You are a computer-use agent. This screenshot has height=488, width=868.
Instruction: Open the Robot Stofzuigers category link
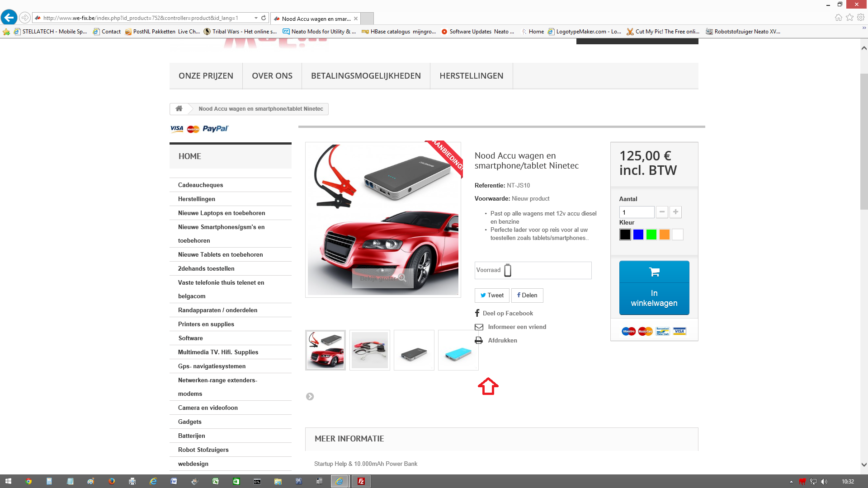tap(203, 450)
